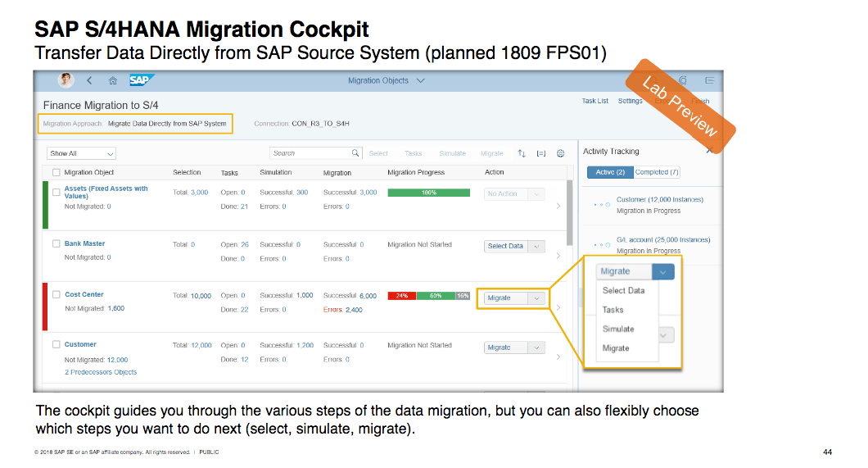Click the Migration Progress column header
The image size is (868, 468).
[416, 172]
